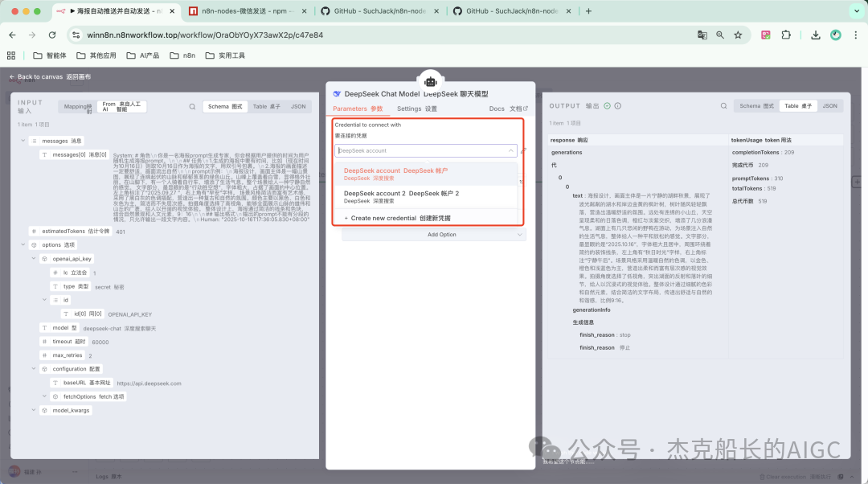Open the browser downloads icon
Screen dimensions: 868x484
[816, 35]
